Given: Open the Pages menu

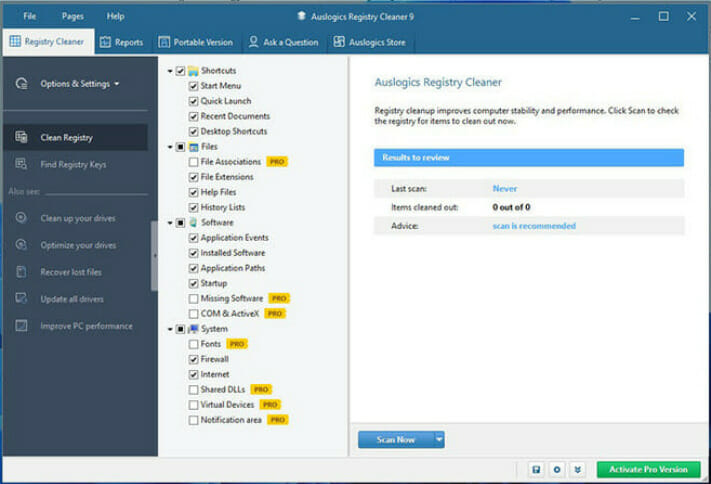Looking at the screenshot, I should pyautogui.click(x=73, y=16).
